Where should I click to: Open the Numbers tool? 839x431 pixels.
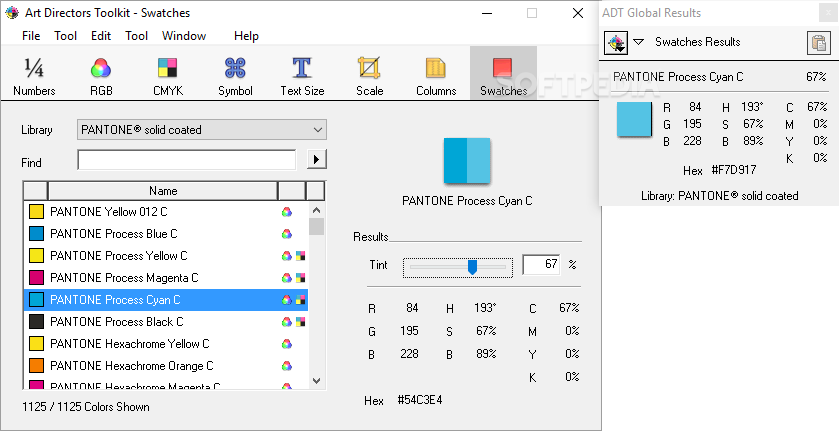click(34, 75)
